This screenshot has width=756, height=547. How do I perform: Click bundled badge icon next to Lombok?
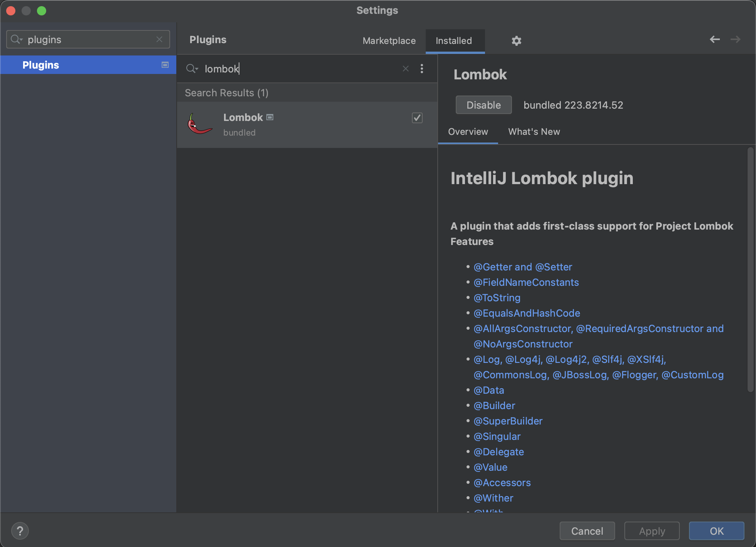pyautogui.click(x=270, y=117)
